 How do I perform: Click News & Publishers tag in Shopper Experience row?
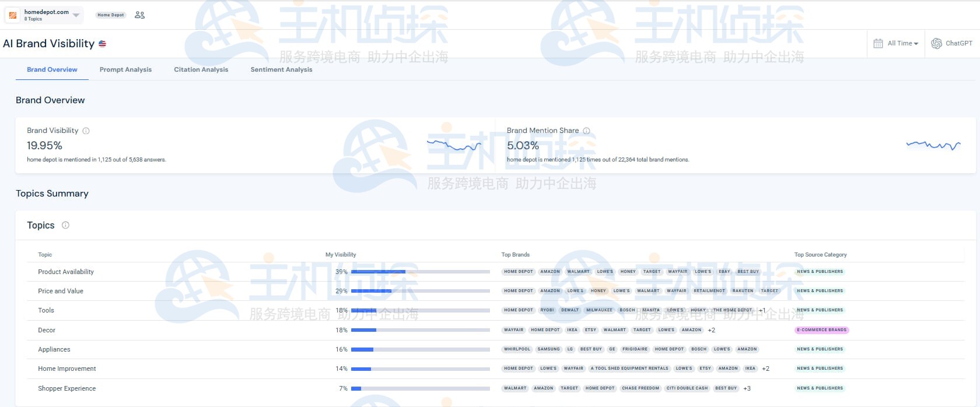820,388
